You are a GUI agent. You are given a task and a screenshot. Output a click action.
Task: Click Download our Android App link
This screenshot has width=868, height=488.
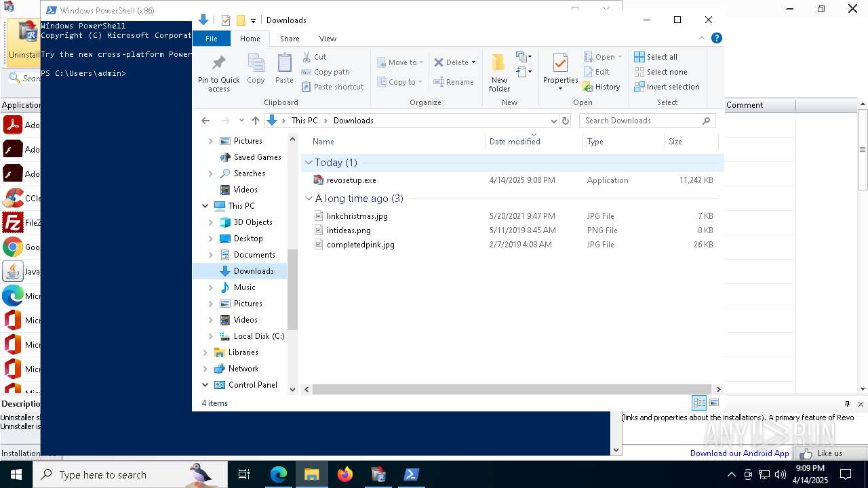pos(739,453)
